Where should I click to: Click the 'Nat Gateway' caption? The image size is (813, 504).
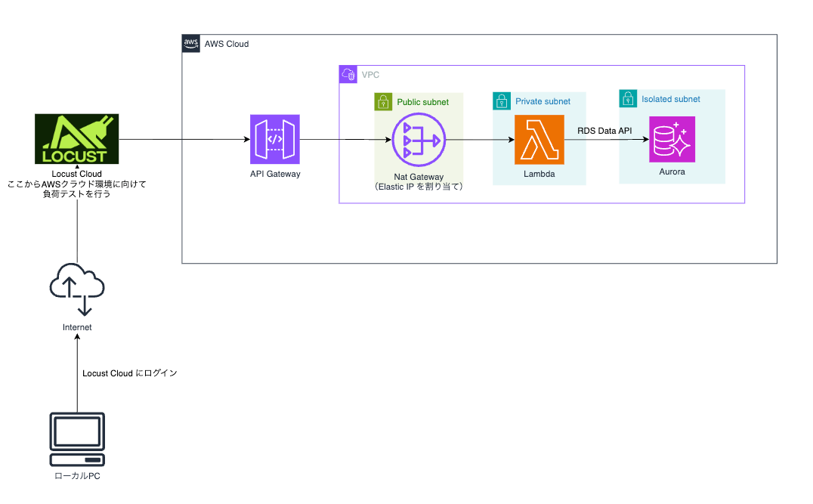(419, 177)
